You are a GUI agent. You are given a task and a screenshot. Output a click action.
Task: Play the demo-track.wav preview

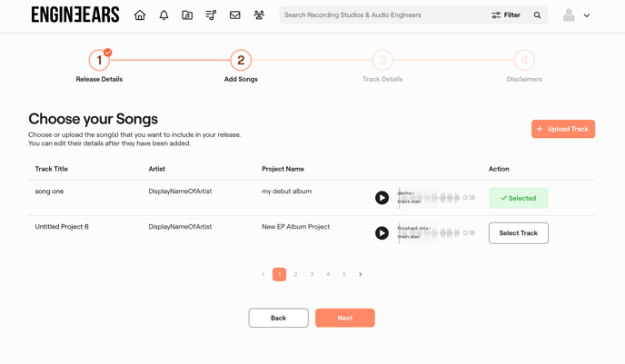pos(382,198)
